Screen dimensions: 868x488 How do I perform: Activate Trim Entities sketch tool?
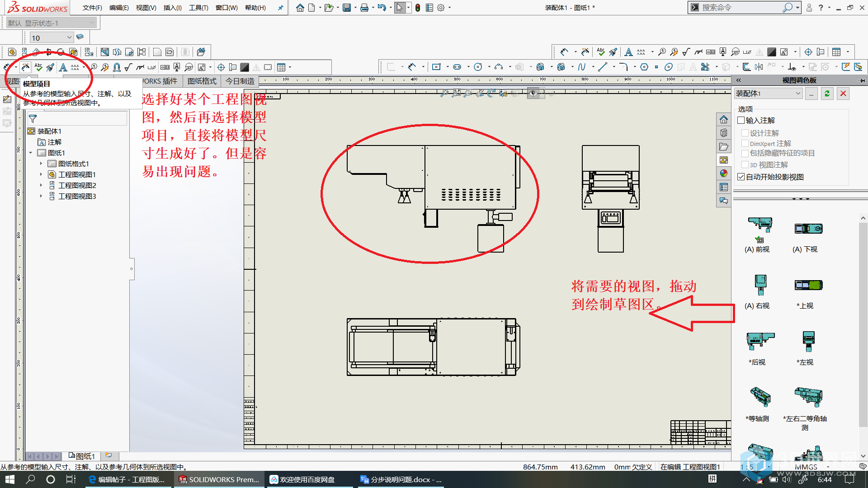(705, 67)
